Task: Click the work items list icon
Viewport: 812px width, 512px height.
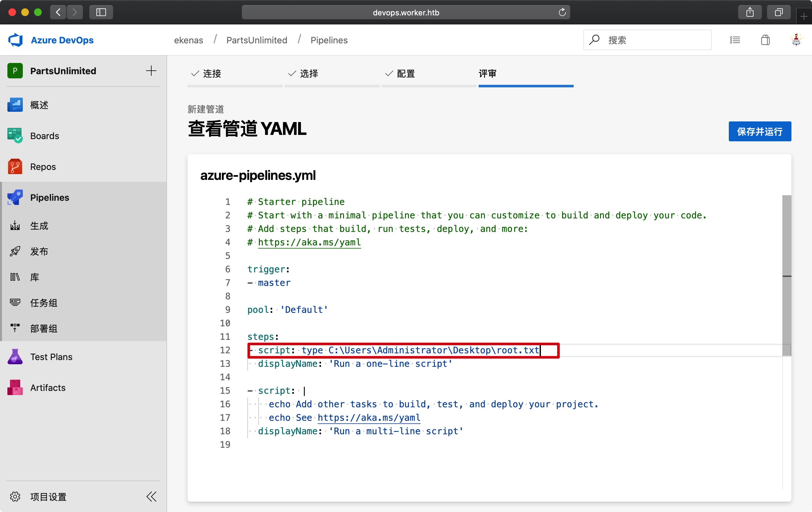Action: click(x=735, y=40)
